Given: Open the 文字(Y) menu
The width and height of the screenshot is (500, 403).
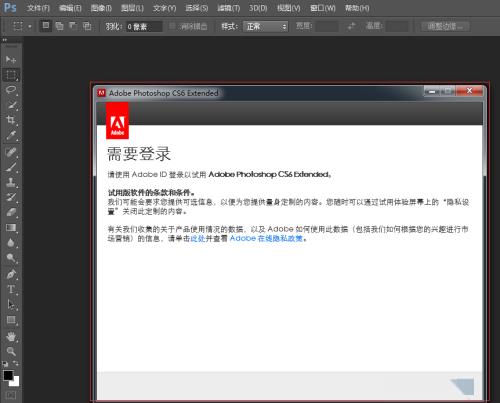Looking at the screenshot, I should (164, 8).
